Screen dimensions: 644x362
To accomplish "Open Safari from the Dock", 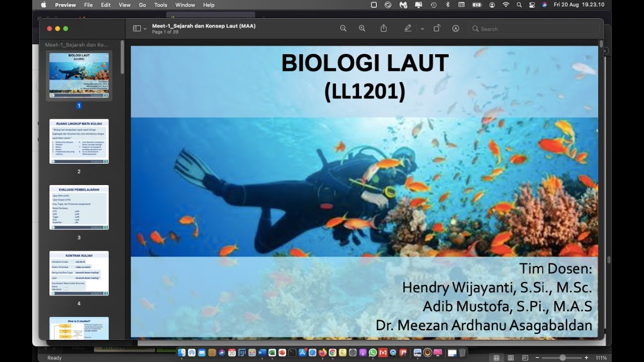I will (x=312, y=353).
